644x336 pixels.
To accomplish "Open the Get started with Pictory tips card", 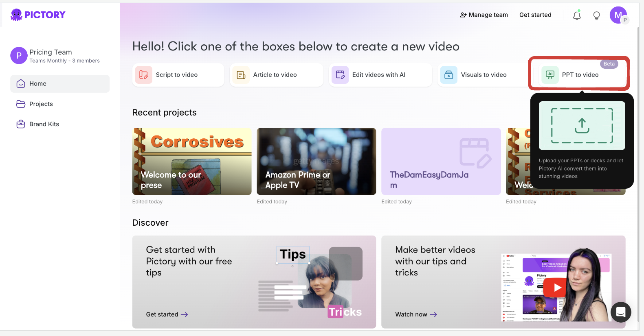I will [x=254, y=282].
